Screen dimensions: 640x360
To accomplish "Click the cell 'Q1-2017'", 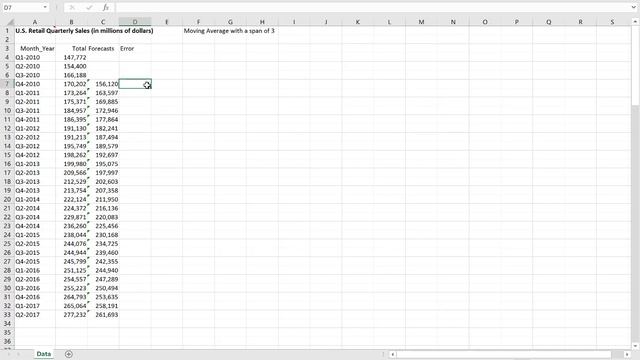I will click(x=28, y=306).
